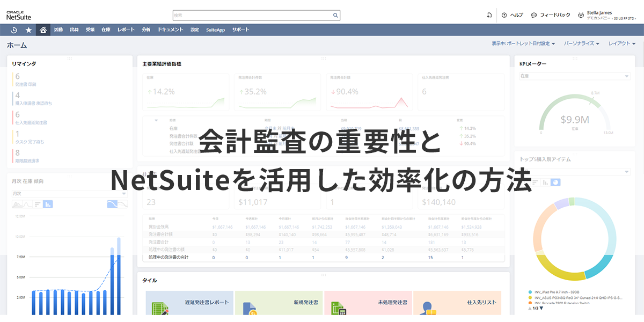
Task: Select horizontal bar chart in 月次 在庫 傾向
Action: tap(38, 204)
